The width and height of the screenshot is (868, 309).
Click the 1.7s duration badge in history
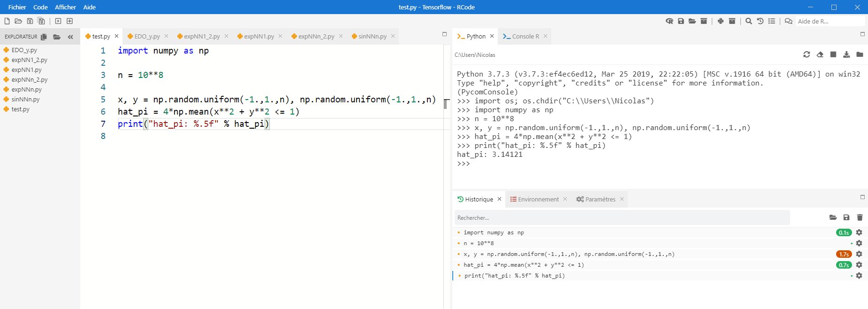(x=844, y=254)
